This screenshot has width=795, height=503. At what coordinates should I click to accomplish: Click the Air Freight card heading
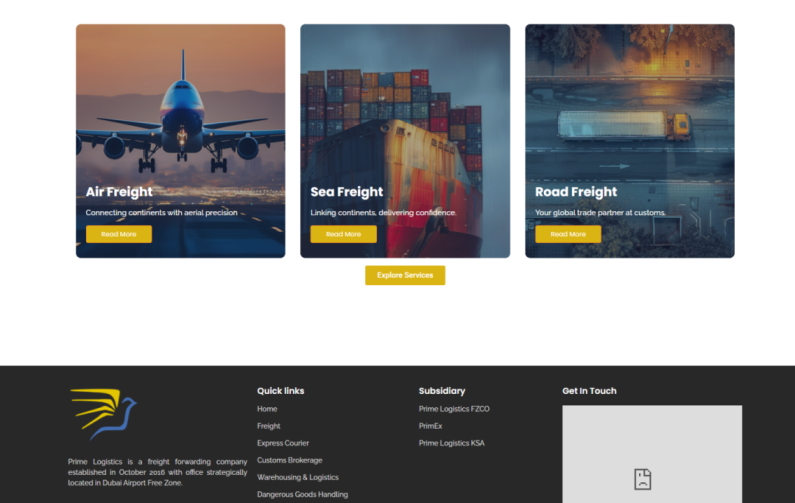119,192
